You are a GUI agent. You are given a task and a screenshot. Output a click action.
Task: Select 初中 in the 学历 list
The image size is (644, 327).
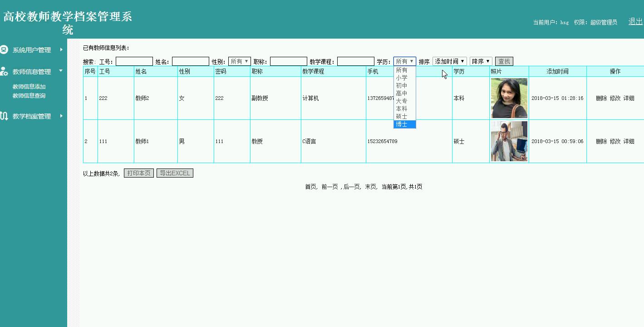pos(405,85)
